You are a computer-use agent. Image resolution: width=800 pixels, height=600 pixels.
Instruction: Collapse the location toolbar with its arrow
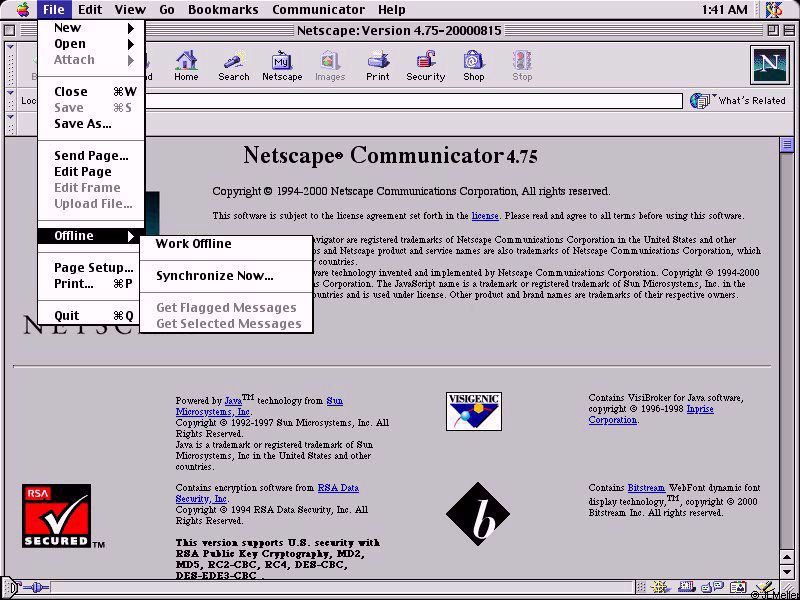[x=11, y=93]
